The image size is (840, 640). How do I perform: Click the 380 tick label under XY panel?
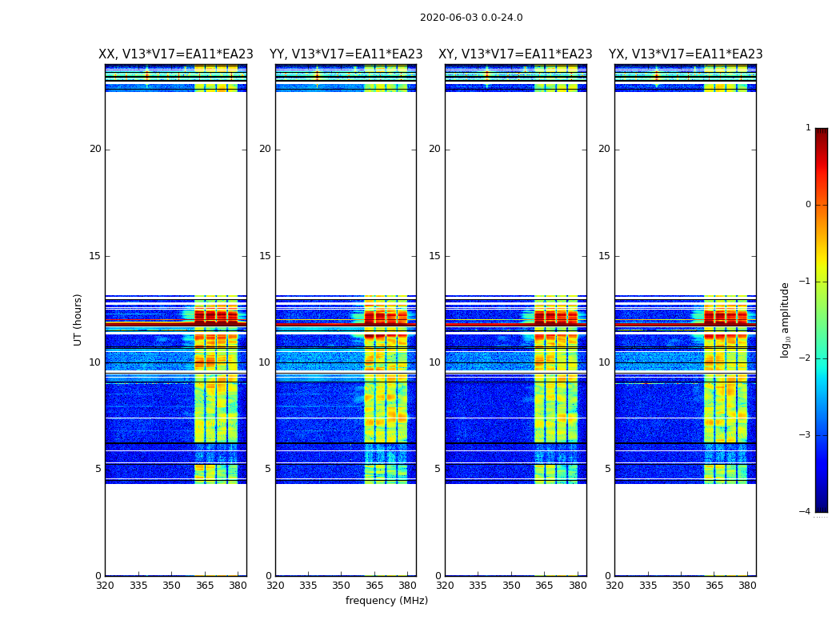[578, 585]
